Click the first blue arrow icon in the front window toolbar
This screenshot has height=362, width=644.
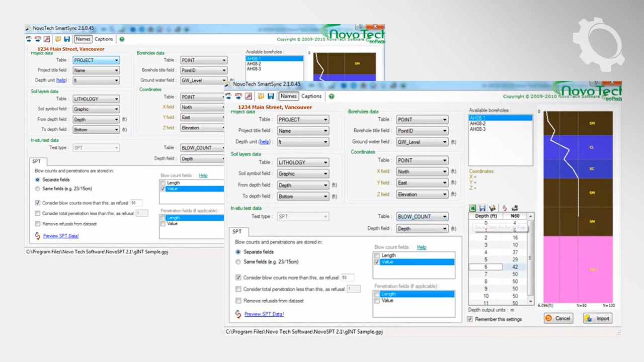(x=229, y=96)
